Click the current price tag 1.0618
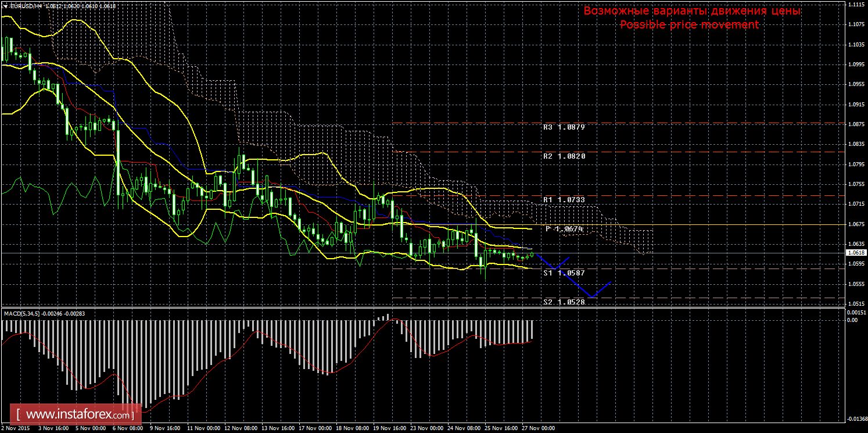The height and width of the screenshot is (433, 868). pos(856,253)
